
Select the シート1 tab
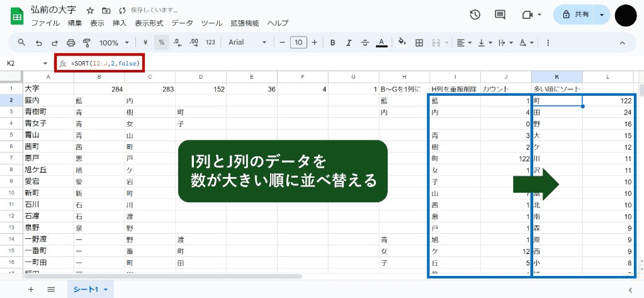[91, 289]
